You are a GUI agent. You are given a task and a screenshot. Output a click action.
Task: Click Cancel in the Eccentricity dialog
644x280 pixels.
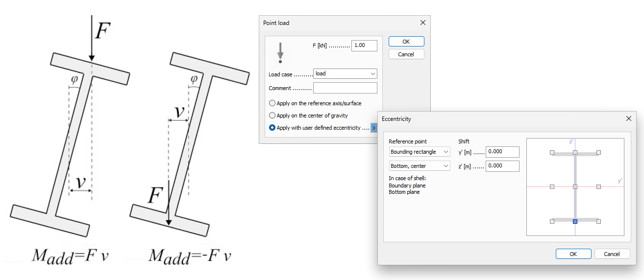click(x=612, y=254)
